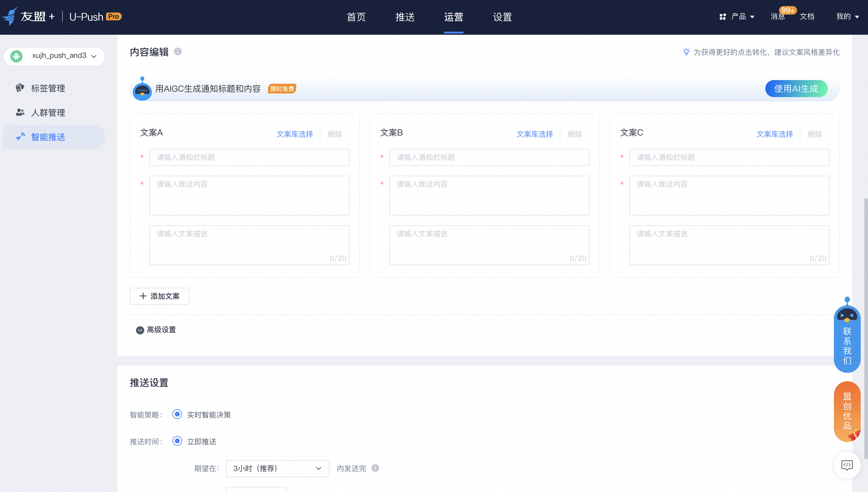Click the 用AIGC生成通知标题和内容 text
This screenshot has width=868, height=492.
coord(208,89)
